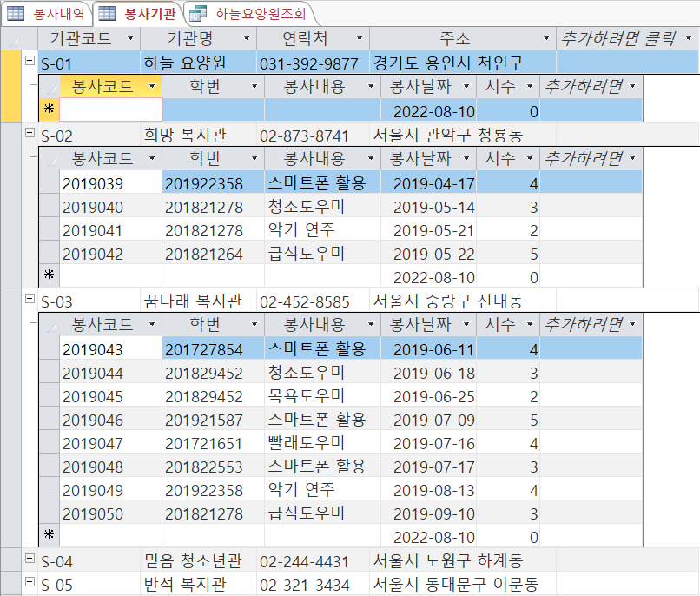Expand the S-05 반석 복지관 record
700x596 pixels.
coord(31,582)
